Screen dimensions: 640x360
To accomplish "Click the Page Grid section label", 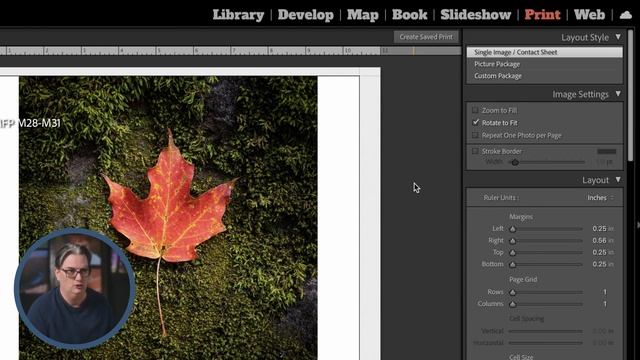I will (523, 279).
